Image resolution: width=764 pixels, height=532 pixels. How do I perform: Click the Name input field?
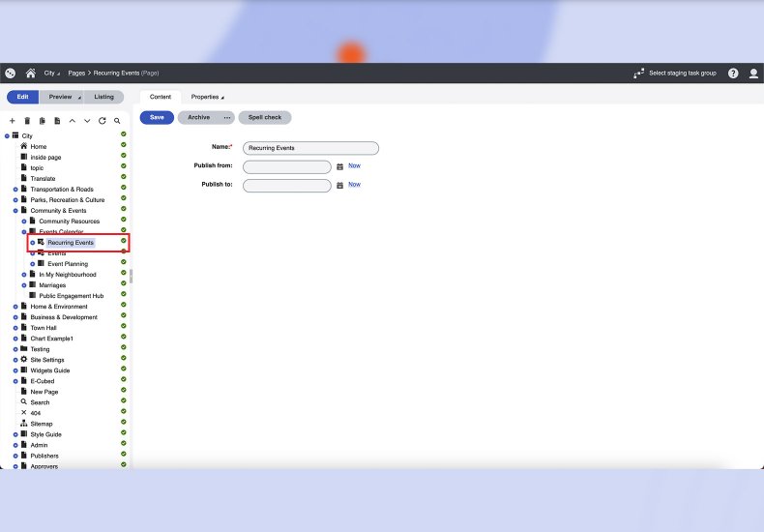point(310,148)
